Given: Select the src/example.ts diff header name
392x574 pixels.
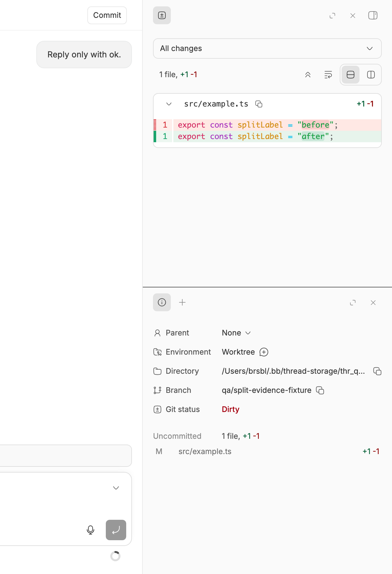Looking at the screenshot, I should tap(216, 104).
